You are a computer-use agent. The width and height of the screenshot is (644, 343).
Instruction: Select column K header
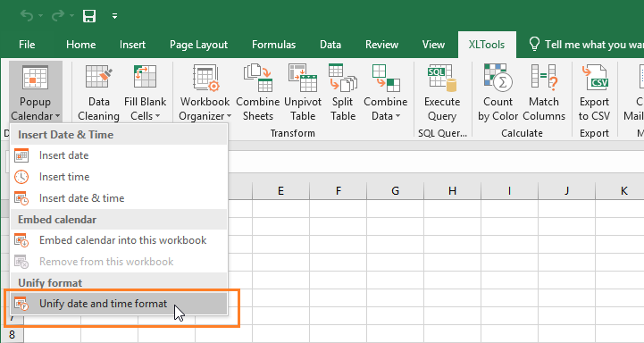point(620,191)
